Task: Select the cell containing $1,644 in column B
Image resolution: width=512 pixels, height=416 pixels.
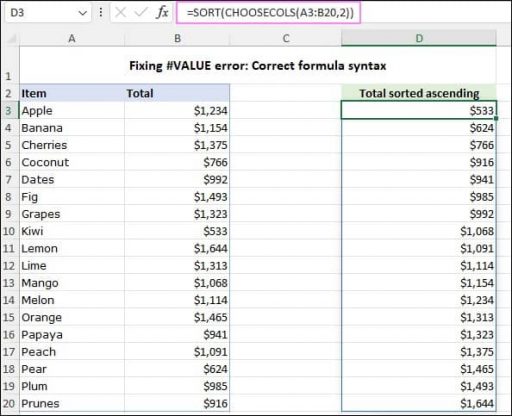Action: 177,249
